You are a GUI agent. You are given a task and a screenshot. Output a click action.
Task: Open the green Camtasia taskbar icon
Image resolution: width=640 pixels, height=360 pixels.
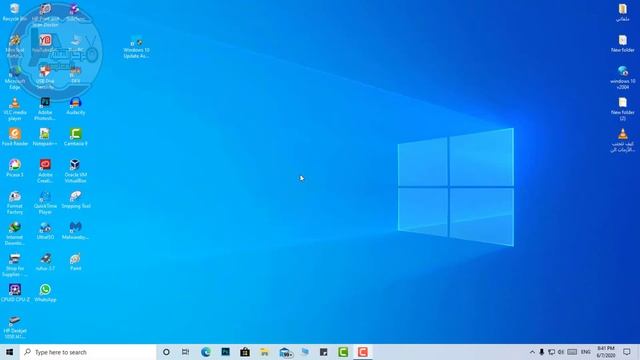pos(343,352)
